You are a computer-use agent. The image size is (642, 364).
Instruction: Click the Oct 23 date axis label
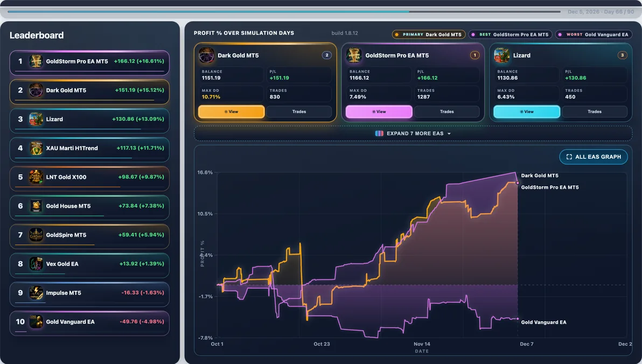pos(322,344)
